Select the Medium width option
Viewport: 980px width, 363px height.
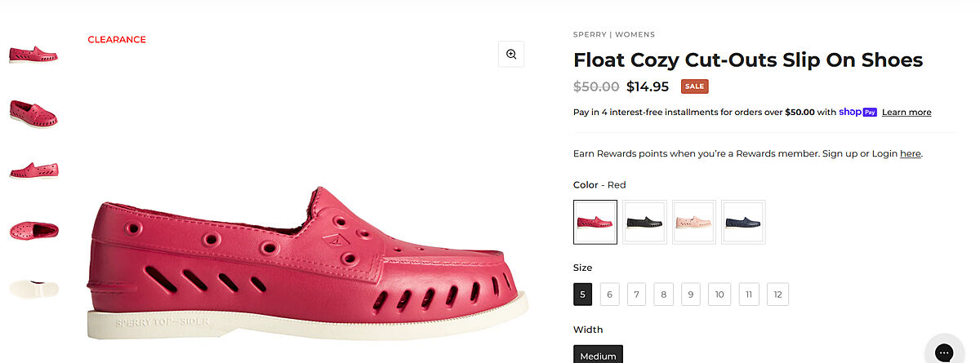tap(598, 356)
